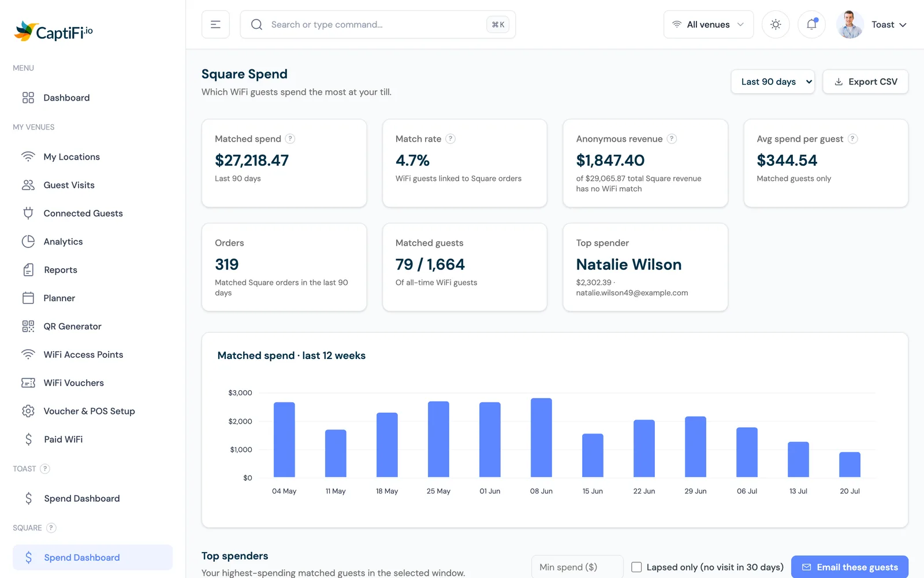Click the ⌘K shortcut badge
Screen dimensions: 924x578
[x=498, y=24]
